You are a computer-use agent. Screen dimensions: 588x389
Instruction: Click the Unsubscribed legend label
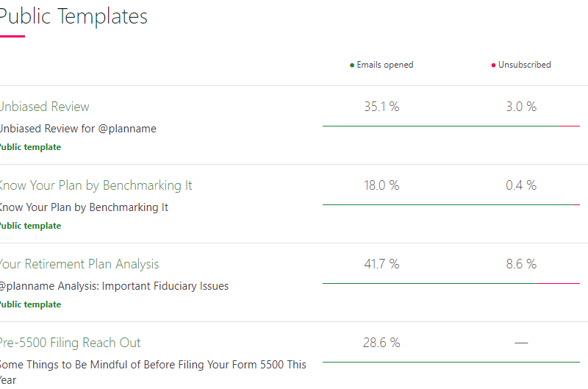[x=524, y=65]
